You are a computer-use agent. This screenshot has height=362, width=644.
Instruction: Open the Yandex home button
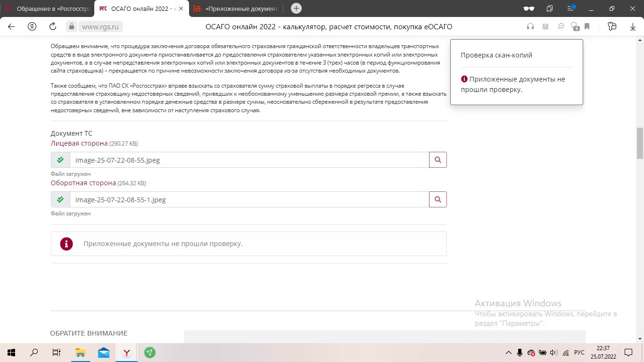coord(32,26)
